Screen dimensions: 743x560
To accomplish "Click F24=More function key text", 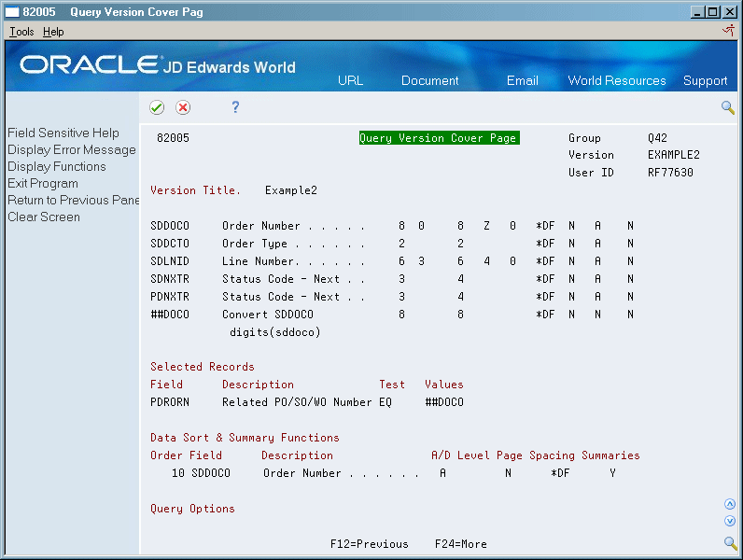I will 460,544.
